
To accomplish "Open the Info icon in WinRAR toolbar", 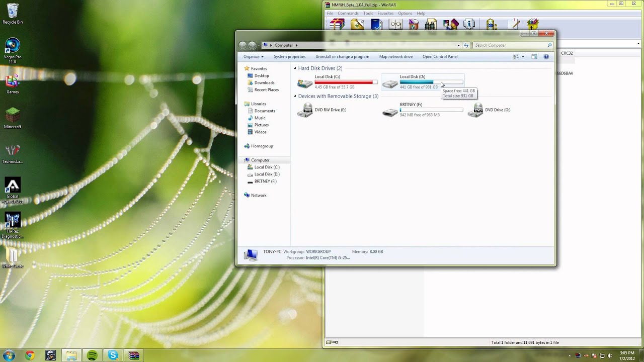I will tap(469, 24).
